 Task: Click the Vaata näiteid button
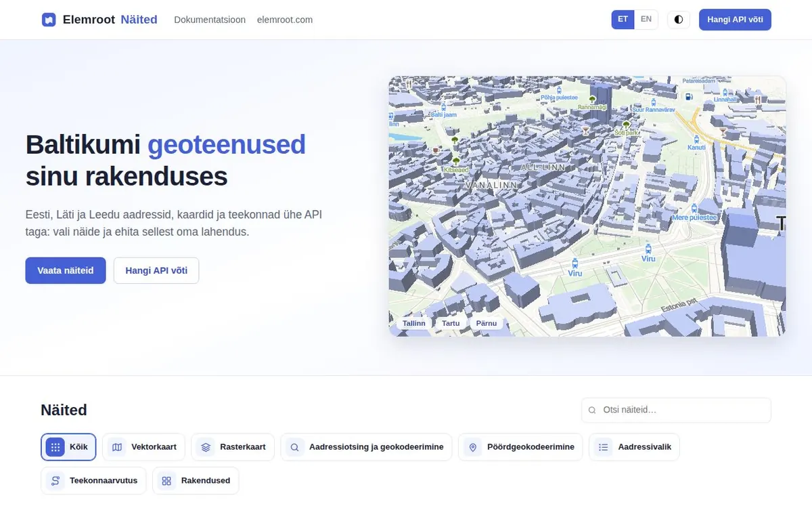[66, 270]
